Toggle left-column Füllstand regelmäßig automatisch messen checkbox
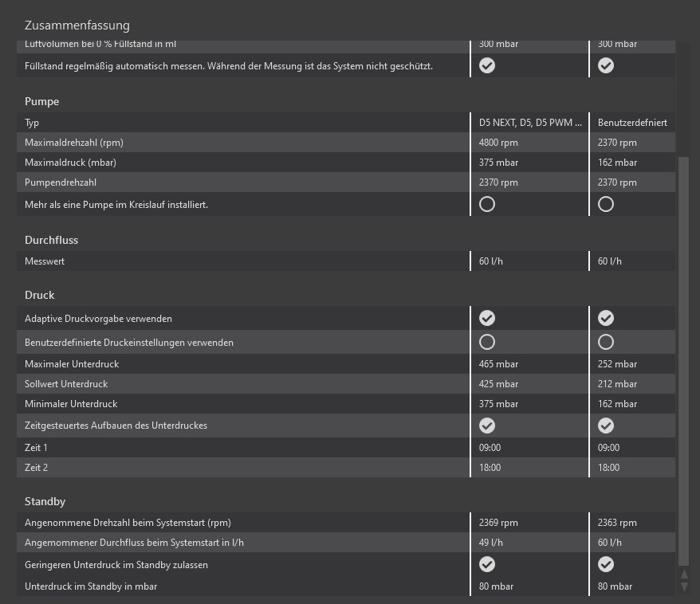Viewport: 700px width, 604px height. [487, 65]
